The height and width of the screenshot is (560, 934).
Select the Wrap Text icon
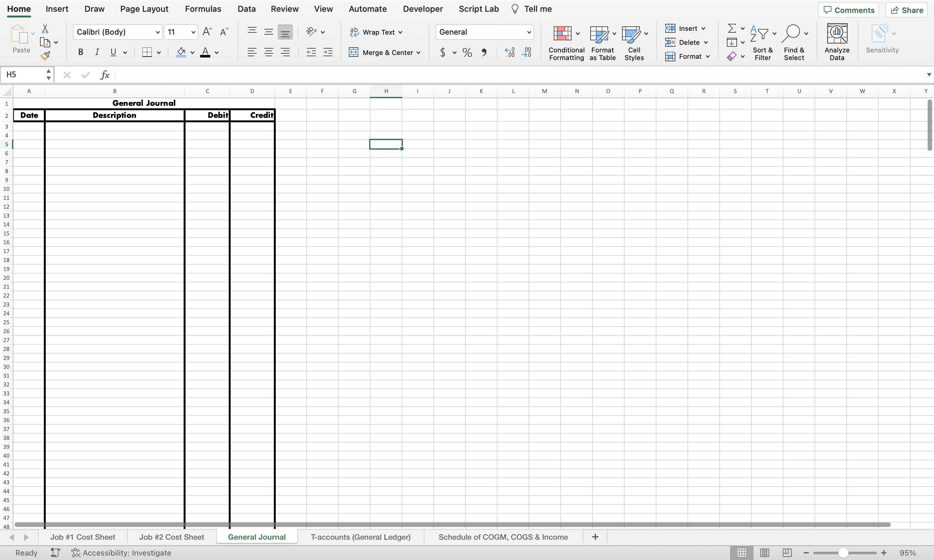[x=376, y=32]
